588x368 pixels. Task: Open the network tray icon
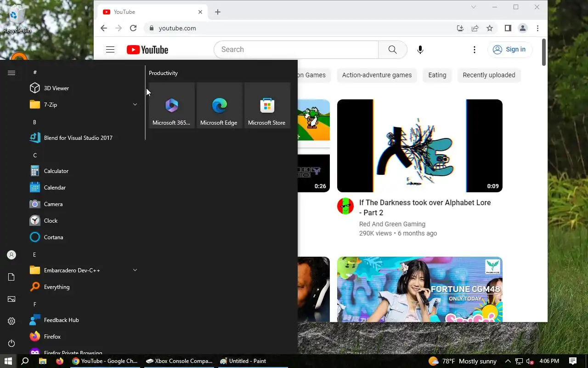[519, 361]
